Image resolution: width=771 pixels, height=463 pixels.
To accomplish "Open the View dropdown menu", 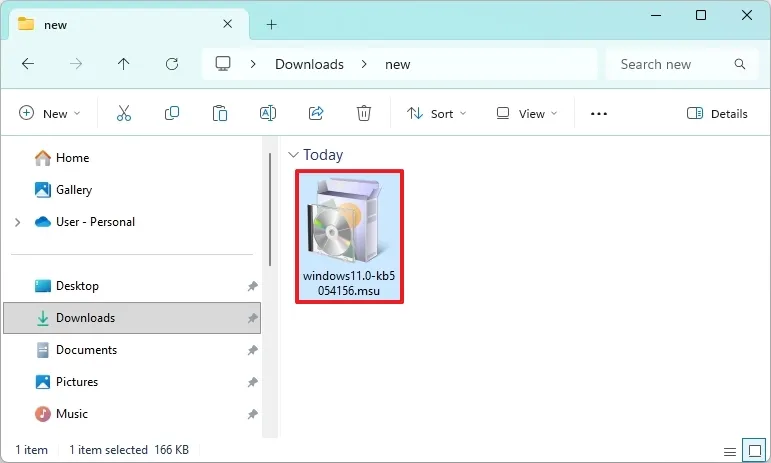I will [527, 114].
